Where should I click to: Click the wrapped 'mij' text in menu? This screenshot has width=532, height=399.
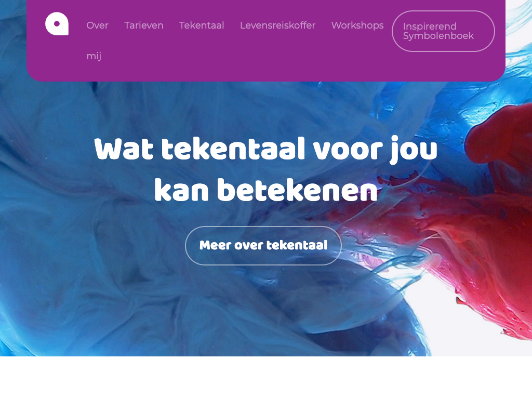tap(94, 56)
